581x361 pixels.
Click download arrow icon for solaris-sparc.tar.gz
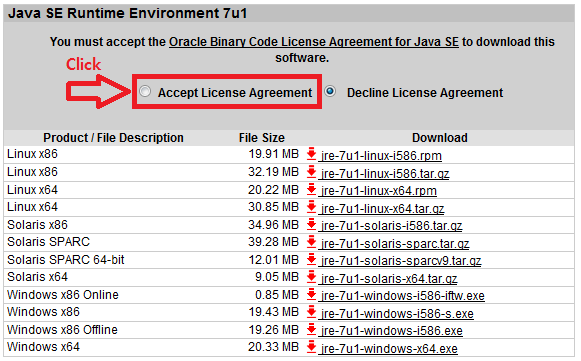(312, 241)
